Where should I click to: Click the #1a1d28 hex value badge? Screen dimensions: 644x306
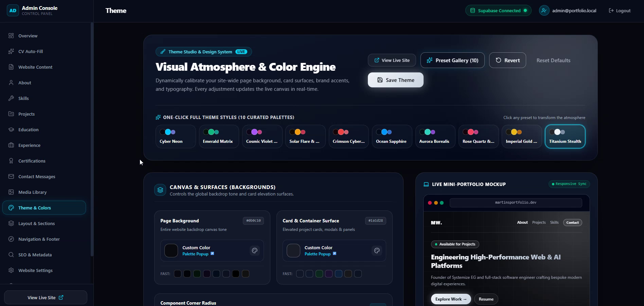(x=376, y=221)
